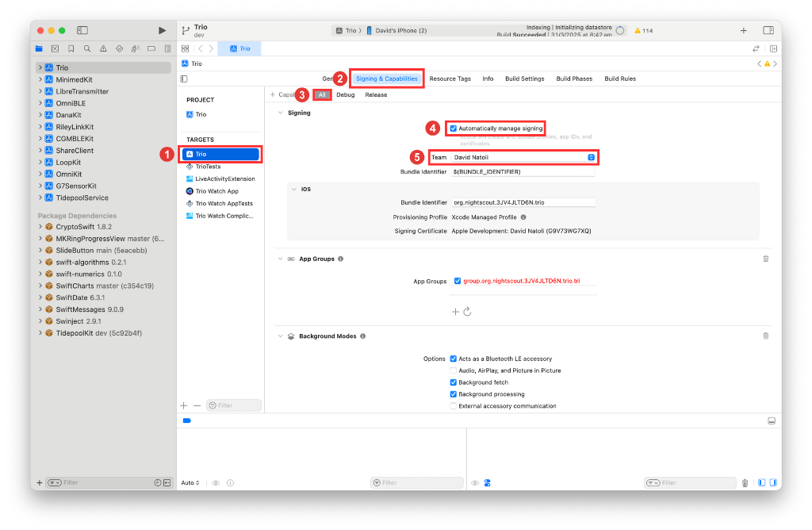The width and height of the screenshot is (812, 530).
Task: Toggle Automatically manage signing checkbox
Action: pos(453,128)
